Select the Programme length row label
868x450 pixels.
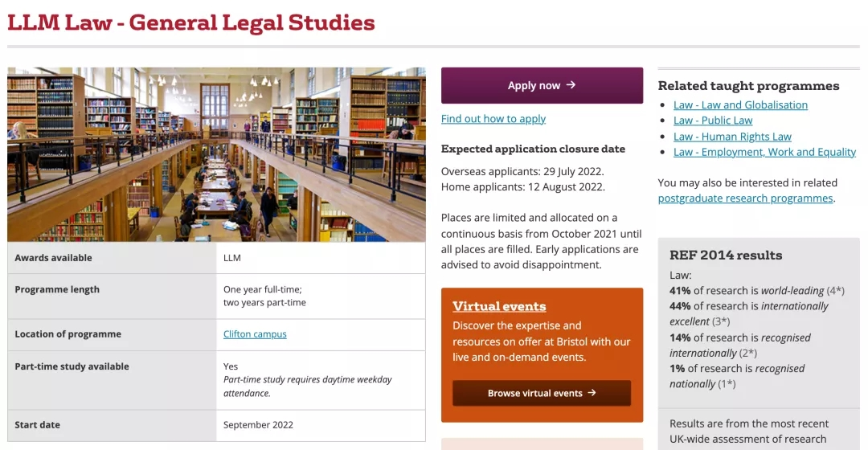(x=57, y=289)
